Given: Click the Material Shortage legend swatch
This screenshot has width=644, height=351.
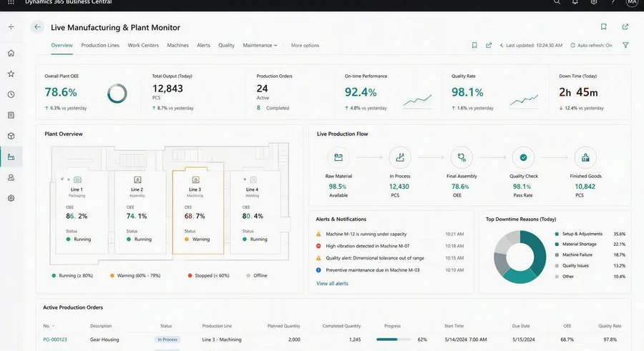Looking at the screenshot, I should point(557,244).
